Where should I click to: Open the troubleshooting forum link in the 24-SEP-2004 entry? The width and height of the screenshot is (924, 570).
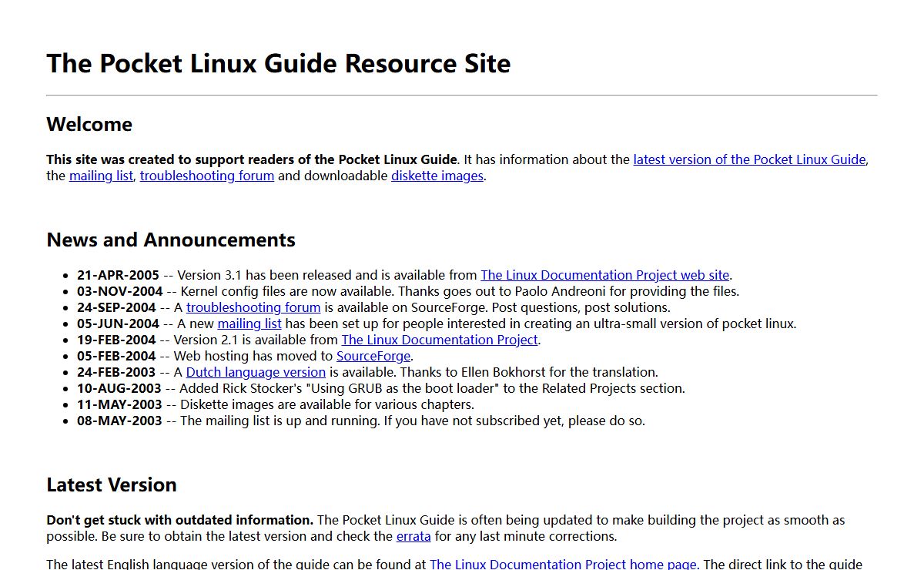click(x=253, y=307)
